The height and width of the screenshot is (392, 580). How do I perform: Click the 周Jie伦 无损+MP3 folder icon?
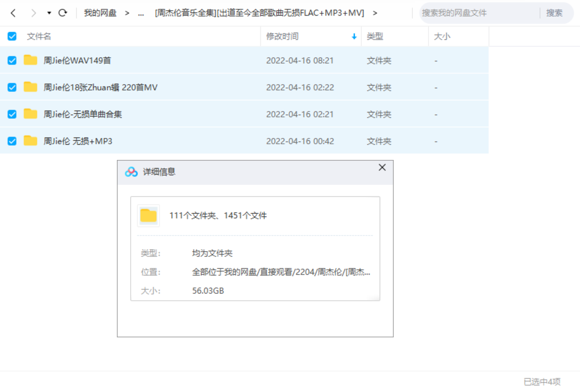[x=30, y=141]
